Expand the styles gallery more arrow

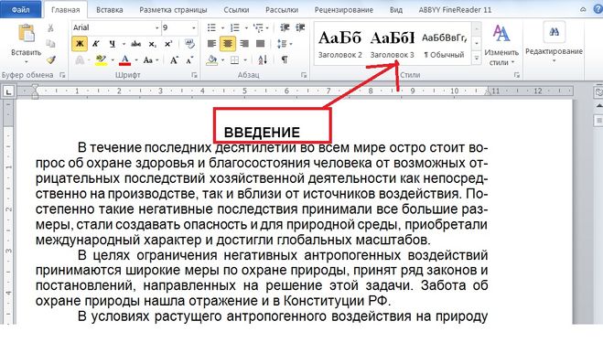(477, 59)
